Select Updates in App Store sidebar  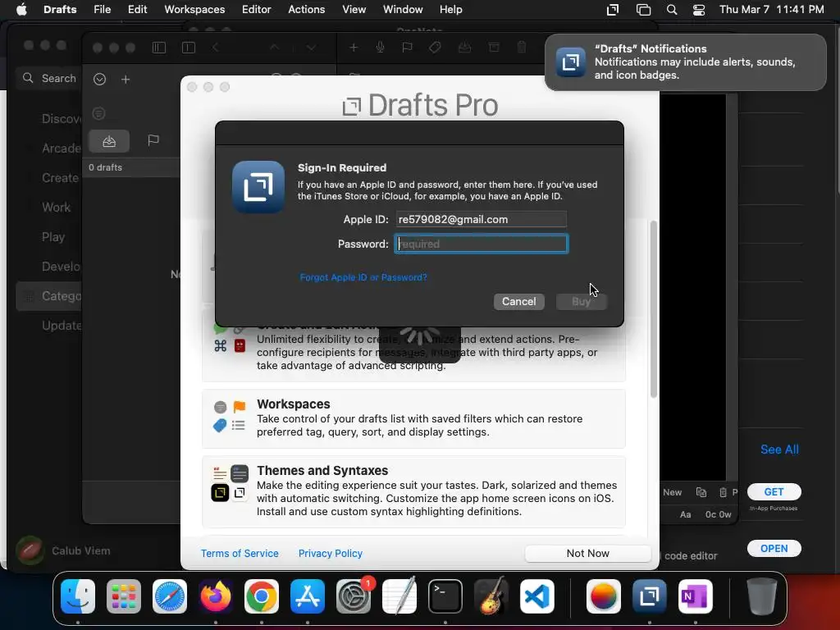pos(61,326)
